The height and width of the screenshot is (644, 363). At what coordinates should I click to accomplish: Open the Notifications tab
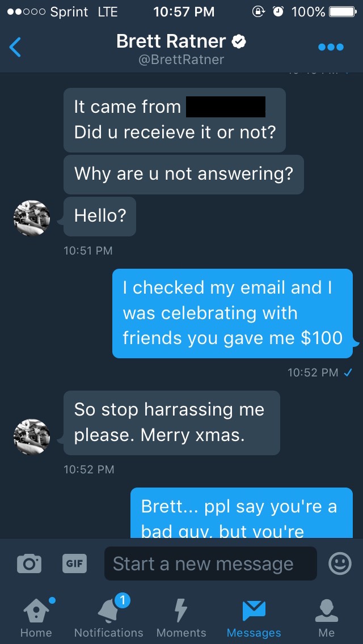click(109, 617)
